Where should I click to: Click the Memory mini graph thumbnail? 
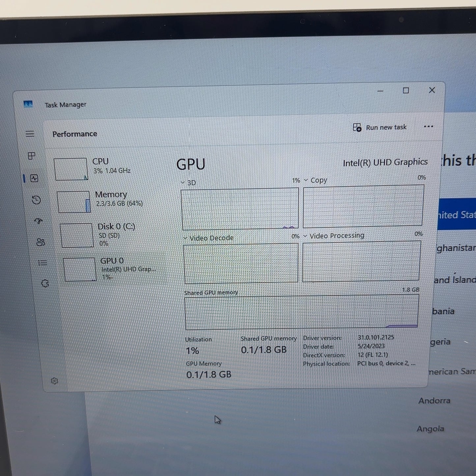point(74,202)
